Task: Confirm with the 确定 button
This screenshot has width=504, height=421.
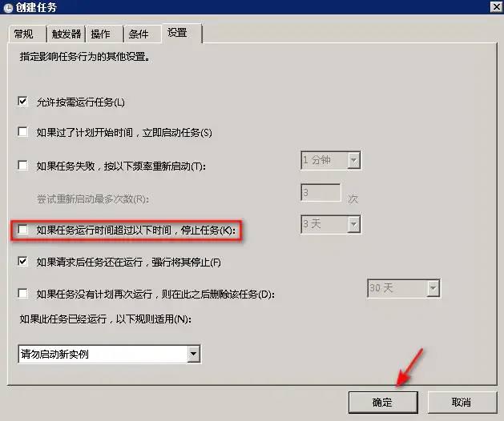Action: click(x=383, y=402)
